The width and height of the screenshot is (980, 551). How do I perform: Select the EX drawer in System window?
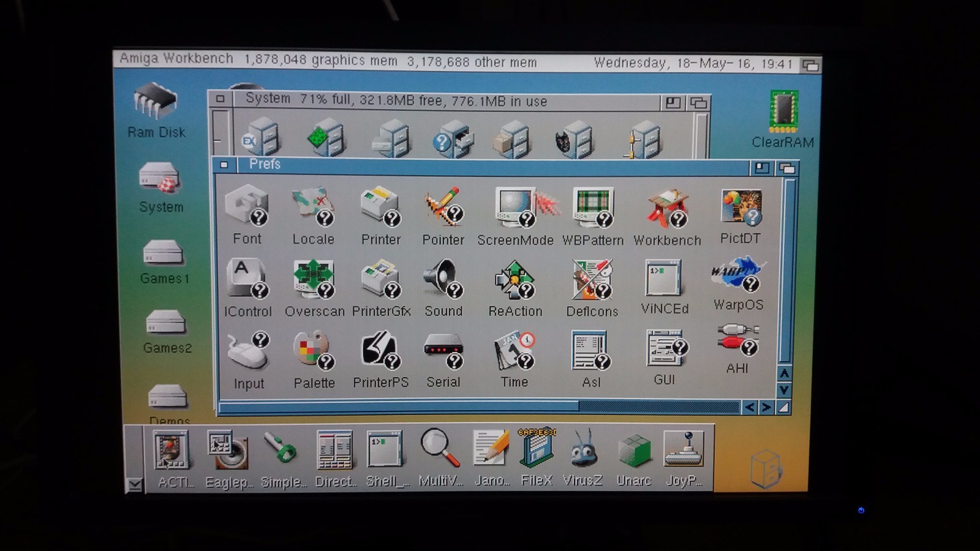click(x=262, y=138)
